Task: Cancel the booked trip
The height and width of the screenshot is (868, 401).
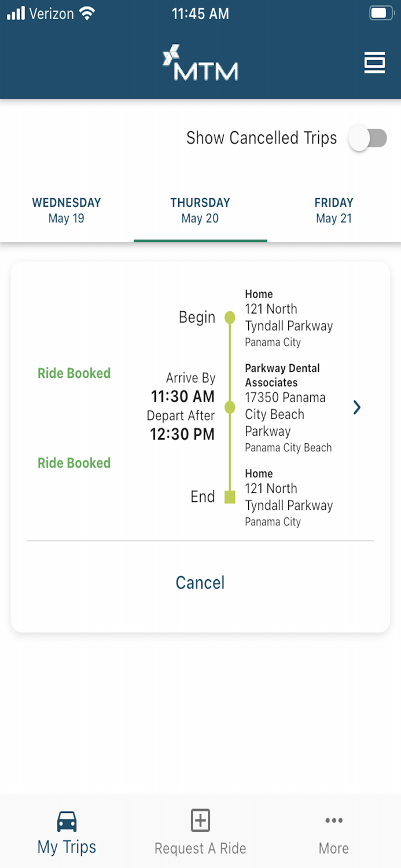Action: pyautogui.click(x=200, y=583)
